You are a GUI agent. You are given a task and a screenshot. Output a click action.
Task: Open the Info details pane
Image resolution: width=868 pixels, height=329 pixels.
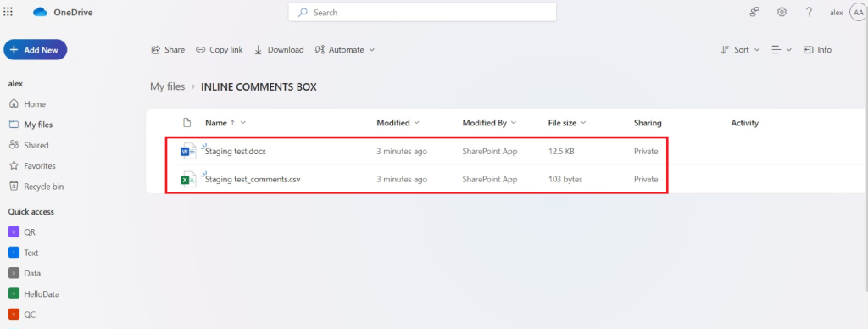(818, 50)
